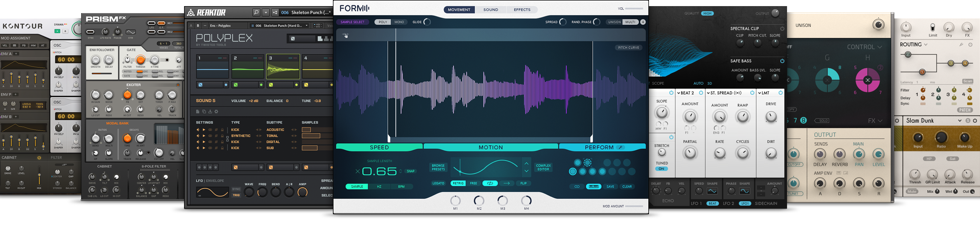
Task: Click the copy icon under SOUND 5
Action: (204, 111)
